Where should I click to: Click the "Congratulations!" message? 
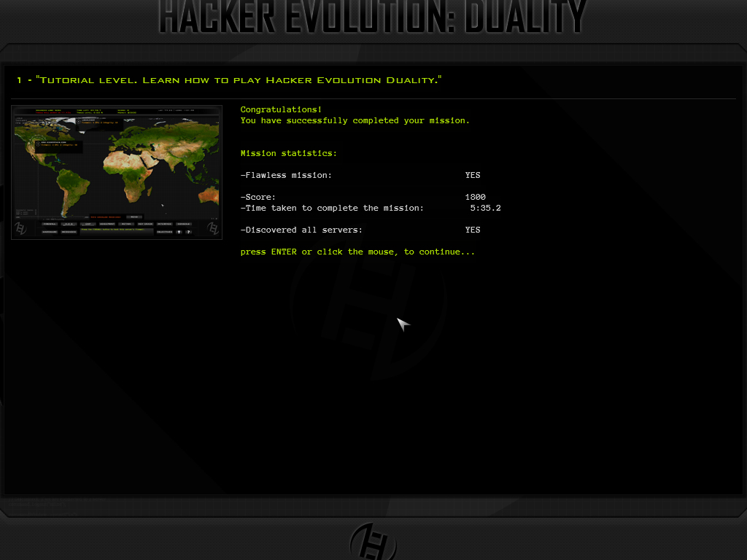[281, 109]
